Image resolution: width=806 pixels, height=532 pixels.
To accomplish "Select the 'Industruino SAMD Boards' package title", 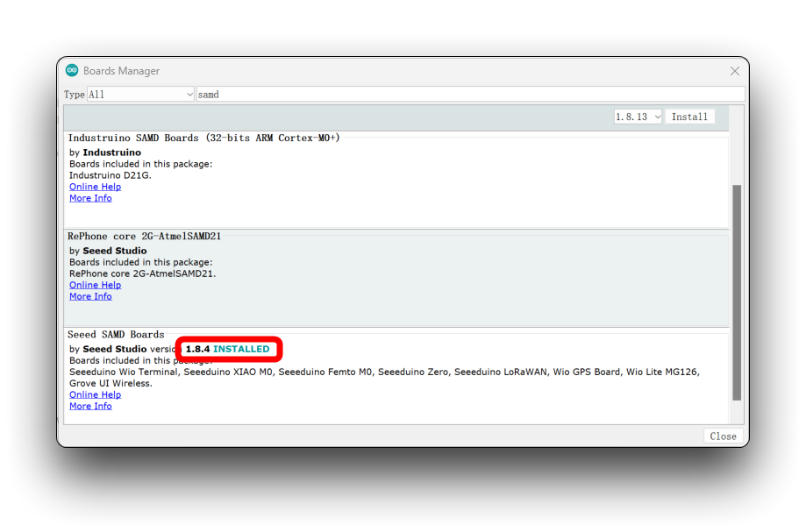I will click(204, 138).
